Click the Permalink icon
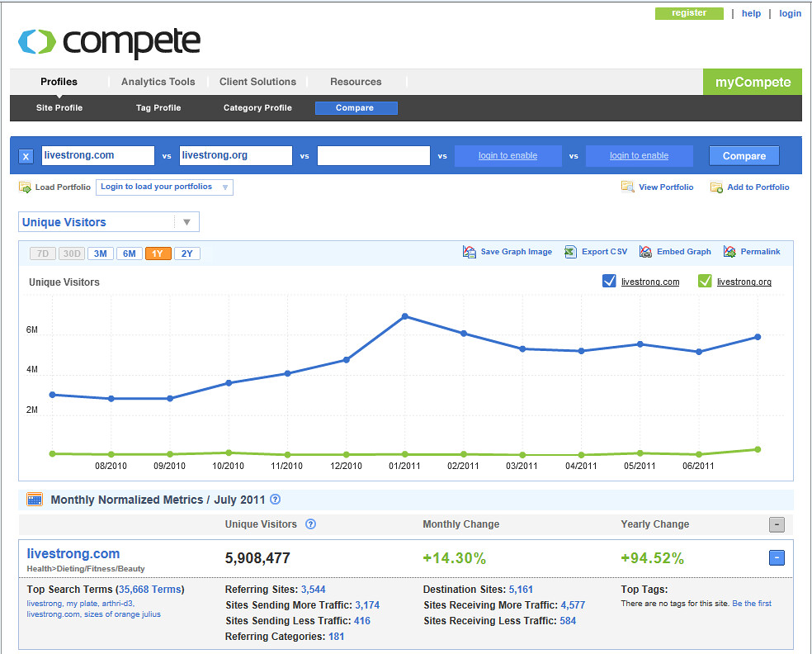This screenshot has width=812, height=654. pos(729,252)
